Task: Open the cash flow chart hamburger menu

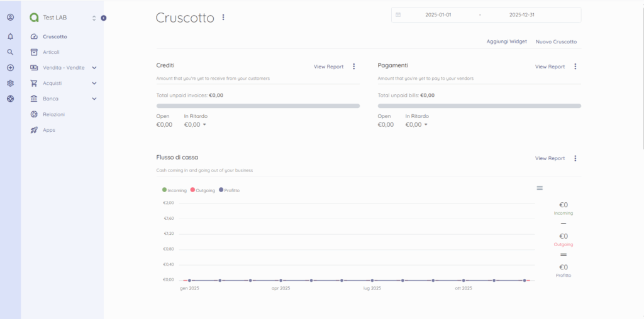Action: tap(540, 188)
